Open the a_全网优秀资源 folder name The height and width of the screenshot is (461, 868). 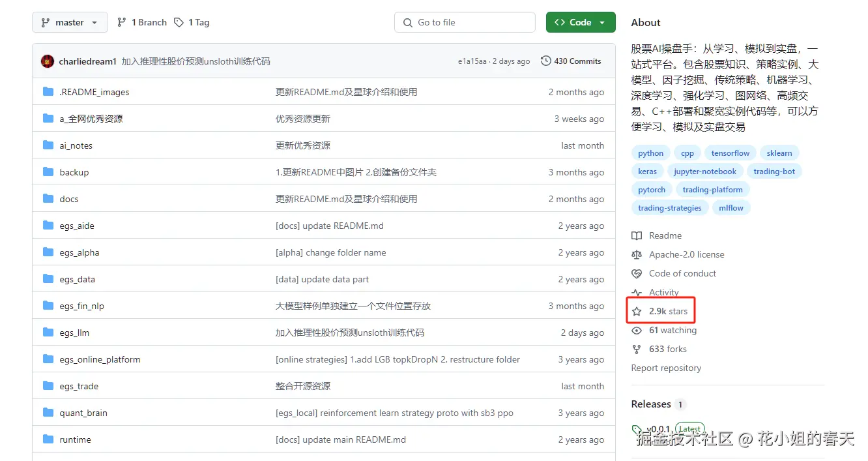[x=91, y=119]
